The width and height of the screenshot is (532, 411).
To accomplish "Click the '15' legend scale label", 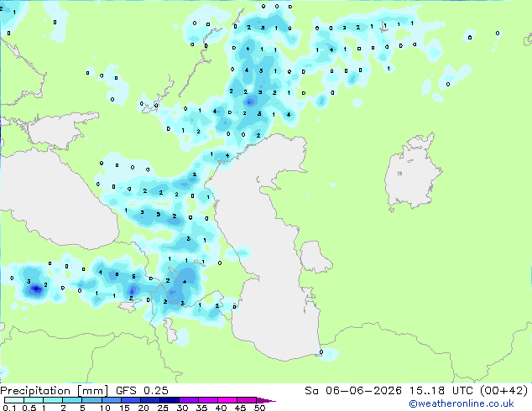I will [x=124, y=408].
